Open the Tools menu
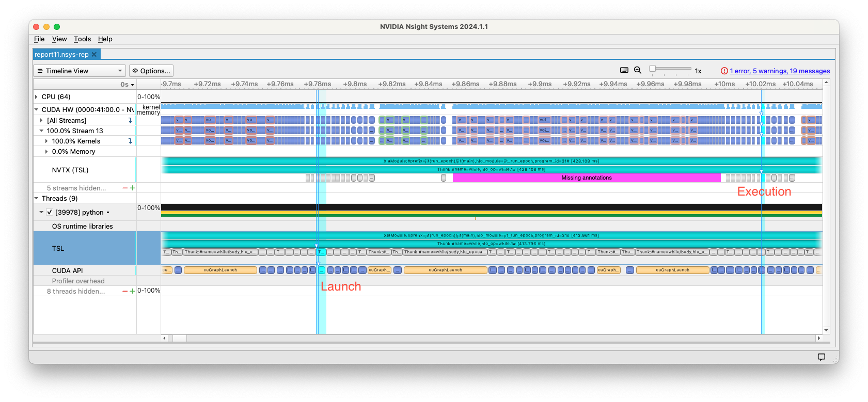Image resolution: width=868 pixels, height=402 pixels. click(x=82, y=39)
